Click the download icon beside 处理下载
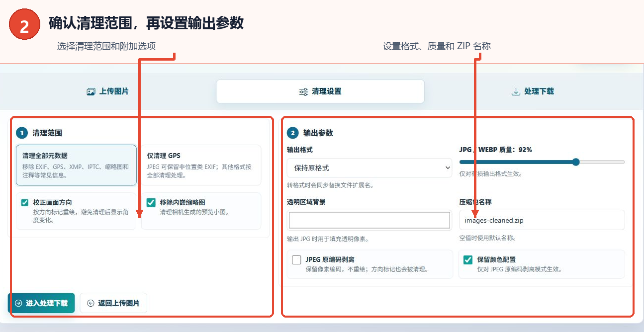 click(x=516, y=91)
